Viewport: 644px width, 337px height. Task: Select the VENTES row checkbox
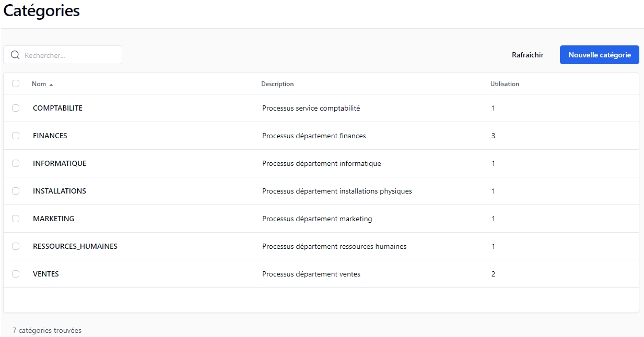[16, 274]
